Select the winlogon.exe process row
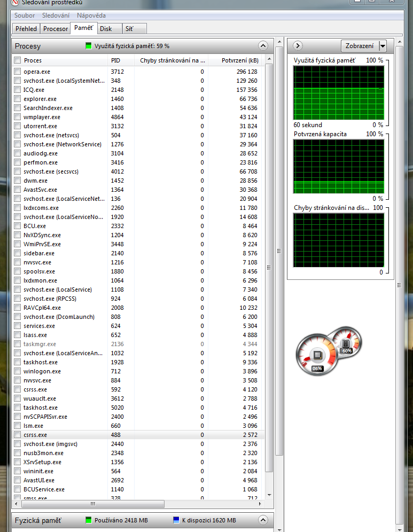The width and height of the screenshot is (413, 532). 138,371
